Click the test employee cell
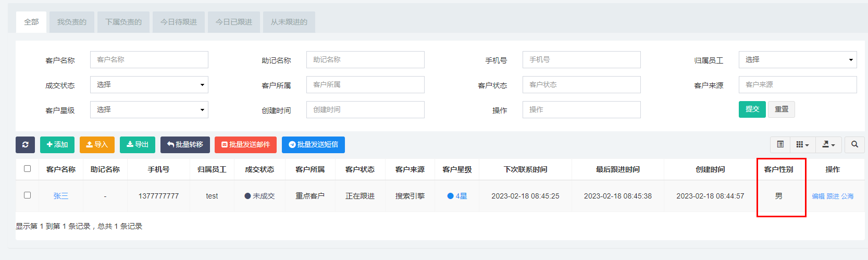868x260 pixels. pyautogui.click(x=212, y=196)
